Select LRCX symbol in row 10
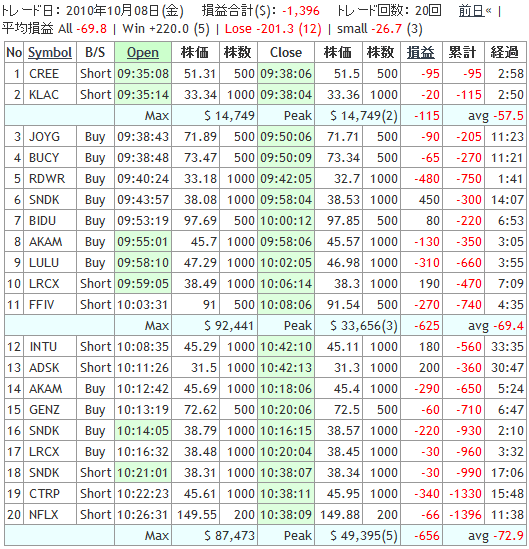 pos(44,284)
